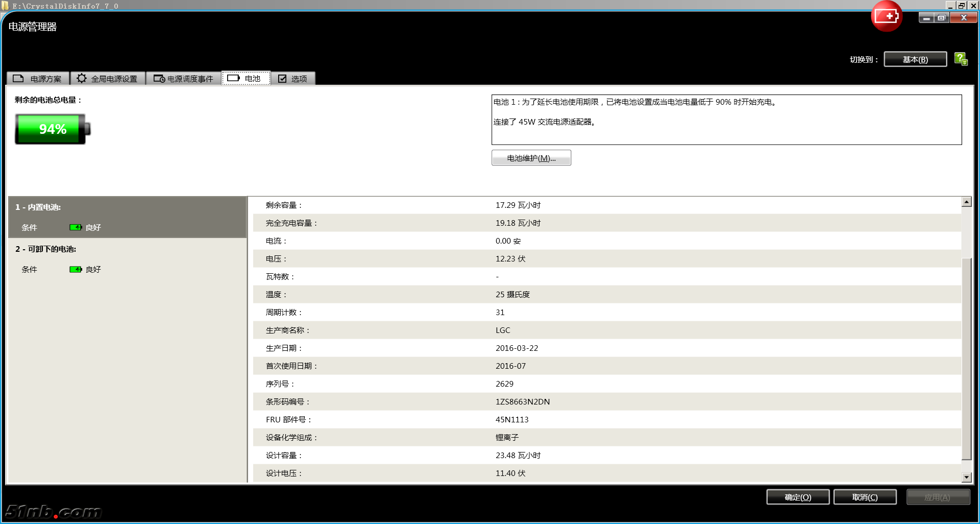
Task: Click the battery status message text box
Action: [x=726, y=120]
